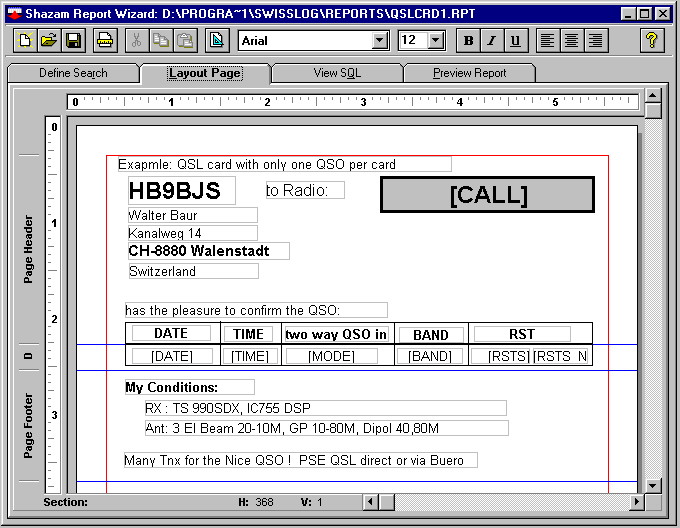Expand the Arial font dropdown

coord(379,41)
